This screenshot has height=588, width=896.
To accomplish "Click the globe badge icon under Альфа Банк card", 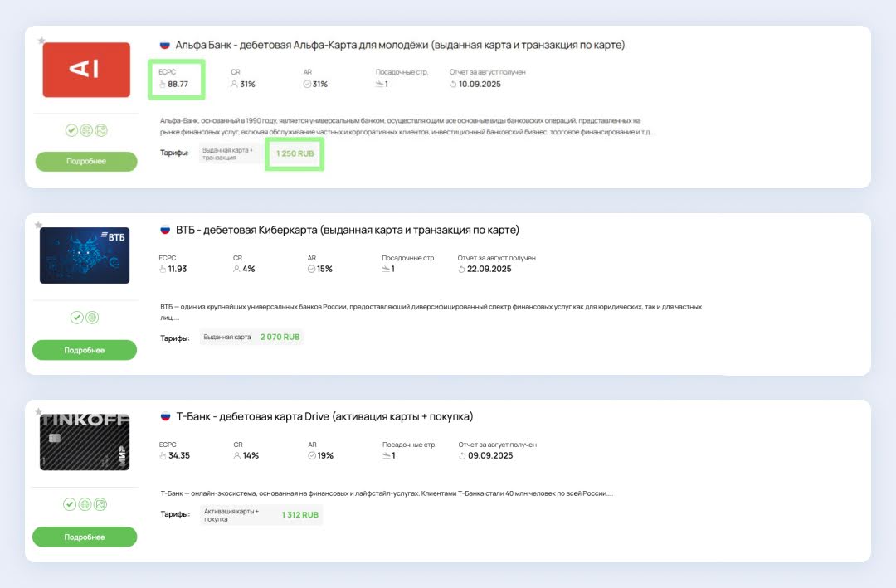I will click(86, 130).
